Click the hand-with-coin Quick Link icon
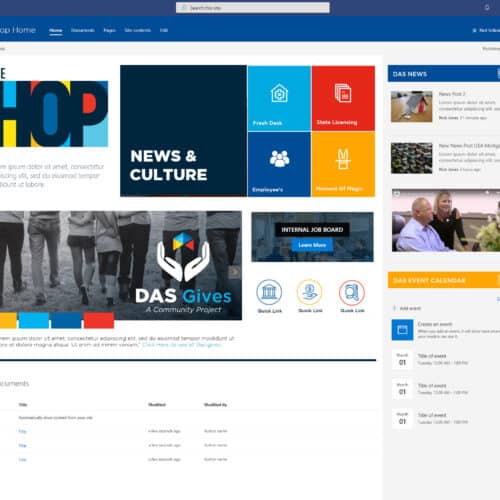The image size is (500, 500). click(310, 292)
